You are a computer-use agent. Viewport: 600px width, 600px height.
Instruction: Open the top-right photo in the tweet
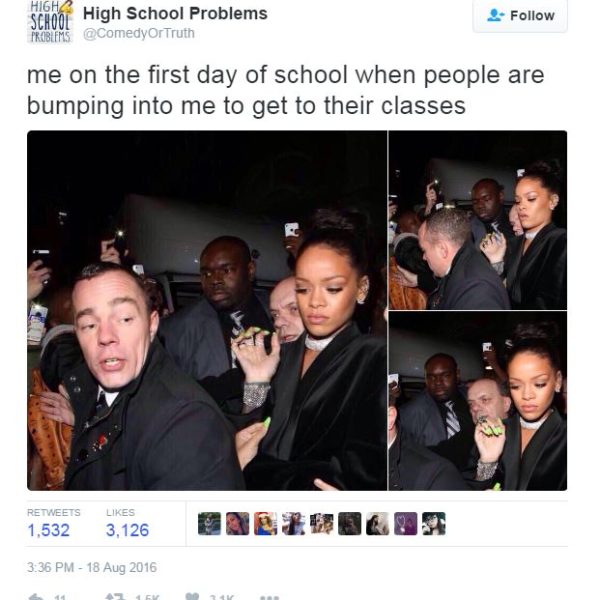(x=478, y=220)
